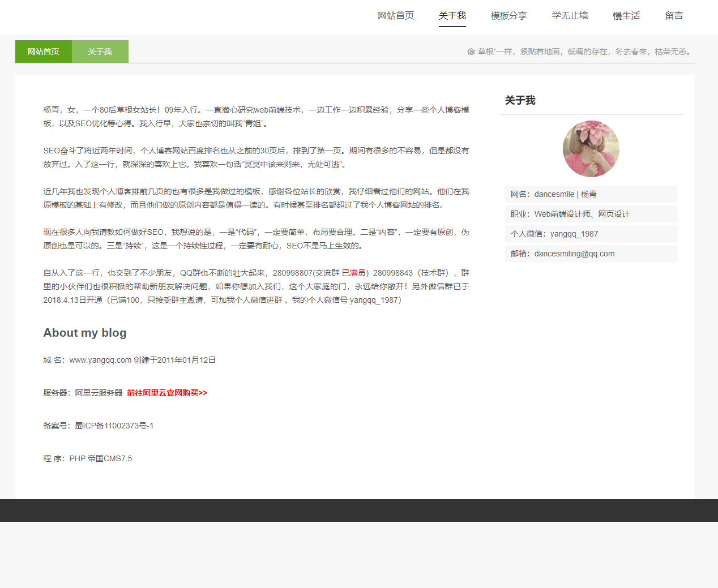Viewport: 718px width, 588px height.
Task: Select the 关于我 breadcrumb tab
Action: pos(100,51)
